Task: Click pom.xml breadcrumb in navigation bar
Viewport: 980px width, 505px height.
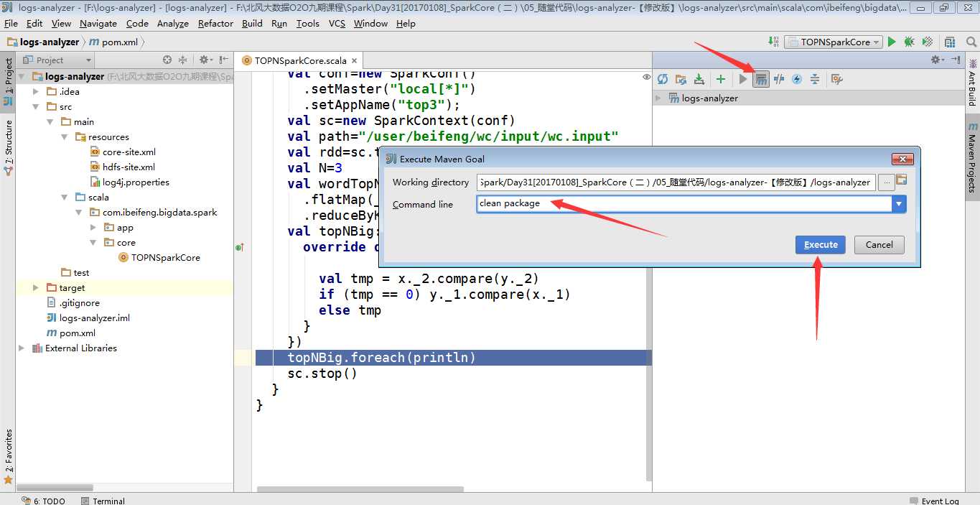Action: pos(113,42)
